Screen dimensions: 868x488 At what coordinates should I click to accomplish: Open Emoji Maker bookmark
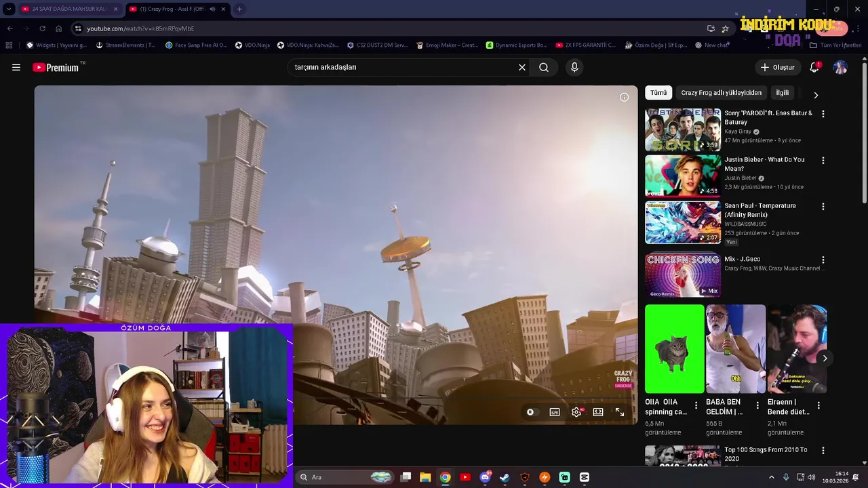(448, 45)
